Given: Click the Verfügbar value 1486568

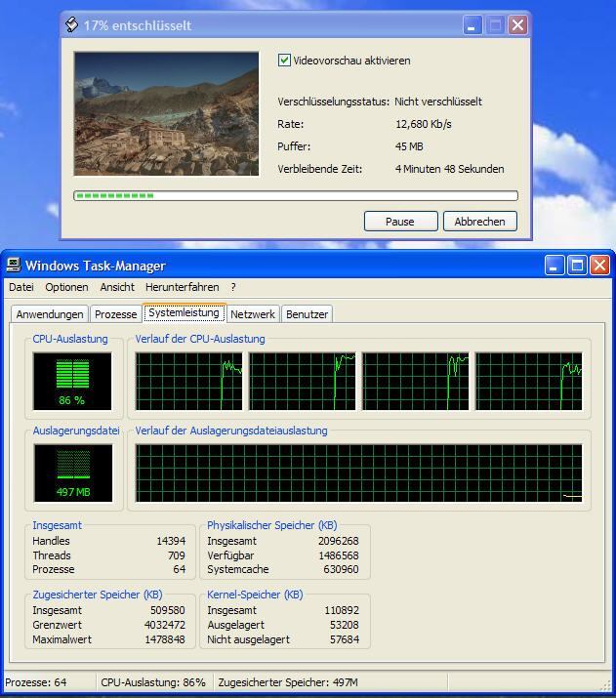Looking at the screenshot, I should click(x=339, y=555).
